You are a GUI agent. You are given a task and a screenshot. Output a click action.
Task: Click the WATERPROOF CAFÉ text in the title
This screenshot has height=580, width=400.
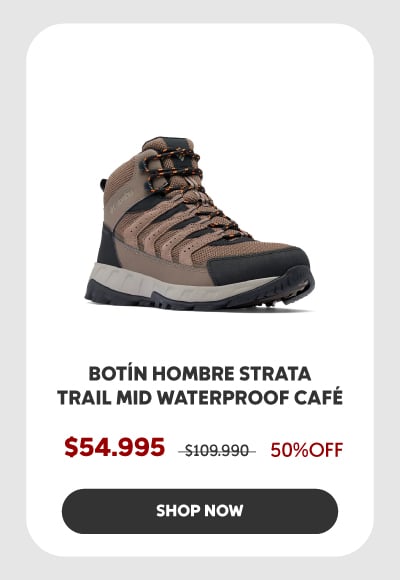250,398
